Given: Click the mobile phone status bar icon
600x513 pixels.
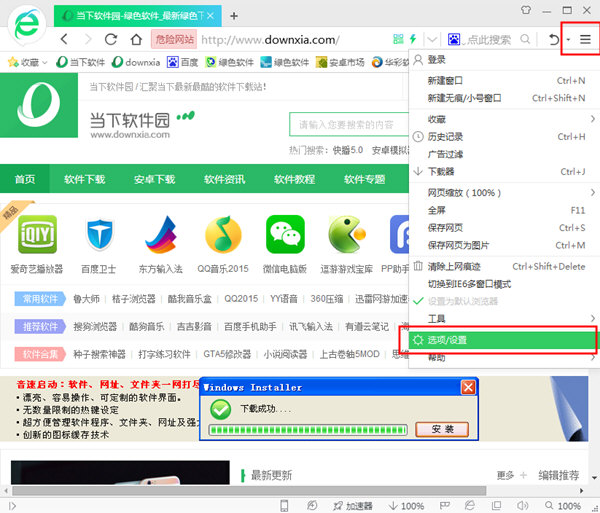Looking at the screenshot, I should click(x=284, y=506).
